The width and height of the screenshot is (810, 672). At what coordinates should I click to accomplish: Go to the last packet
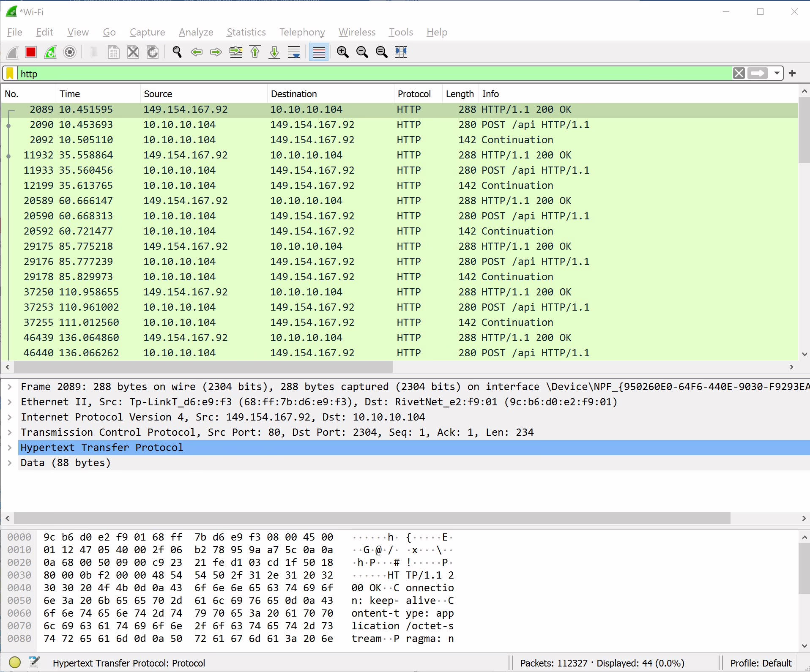click(x=274, y=52)
